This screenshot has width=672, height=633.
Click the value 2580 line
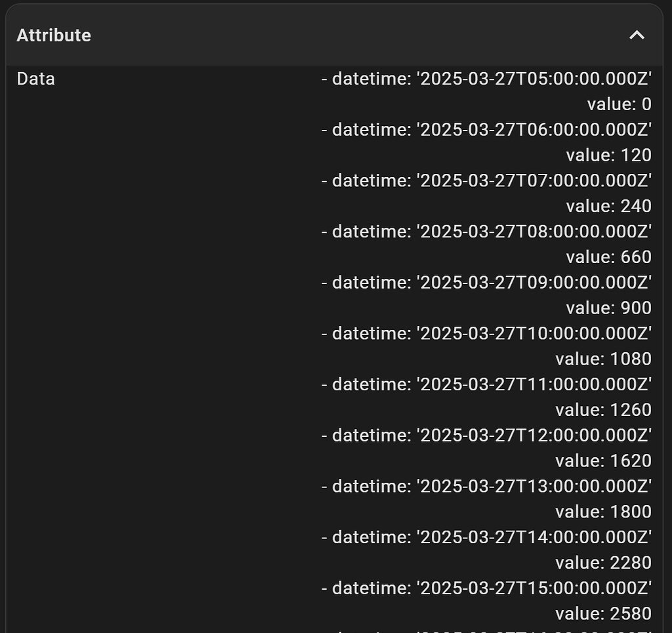[603, 614]
